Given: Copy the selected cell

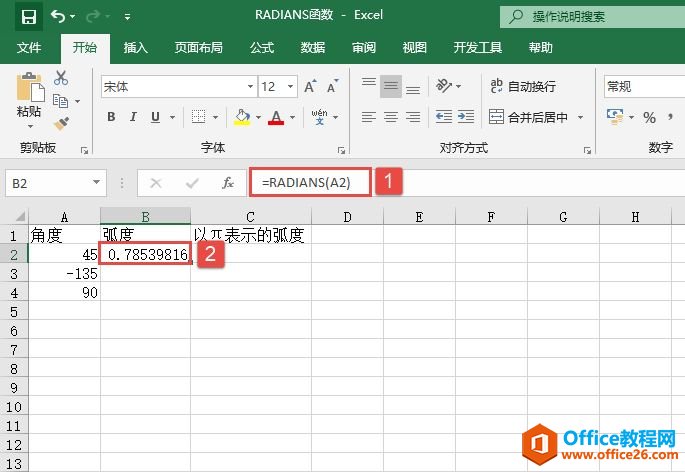Looking at the screenshot, I should point(60,101).
